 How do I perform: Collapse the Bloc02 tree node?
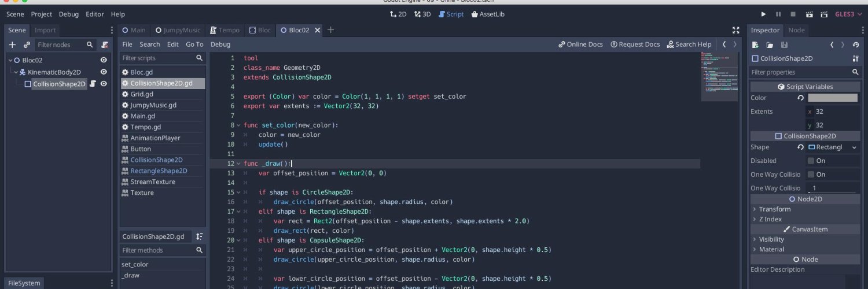click(x=10, y=60)
